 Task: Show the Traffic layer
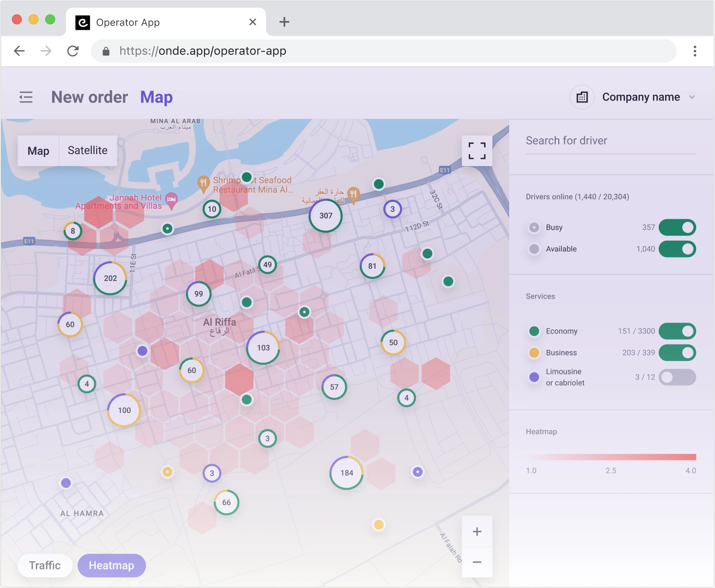click(45, 565)
